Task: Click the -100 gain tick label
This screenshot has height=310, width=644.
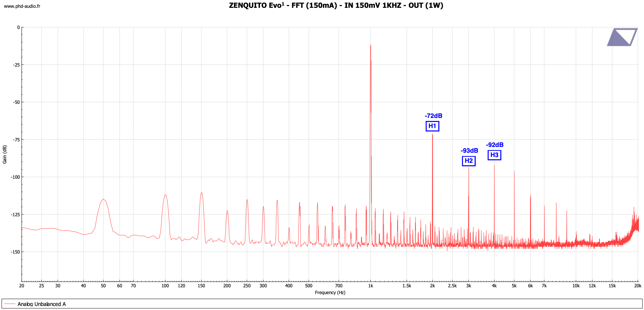Action: [x=15, y=177]
